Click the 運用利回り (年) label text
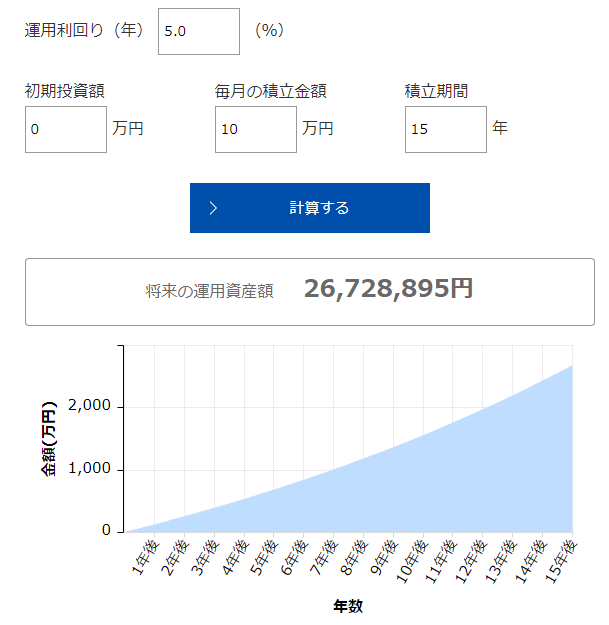The width and height of the screenshot is (609, 625). [84, 30]
